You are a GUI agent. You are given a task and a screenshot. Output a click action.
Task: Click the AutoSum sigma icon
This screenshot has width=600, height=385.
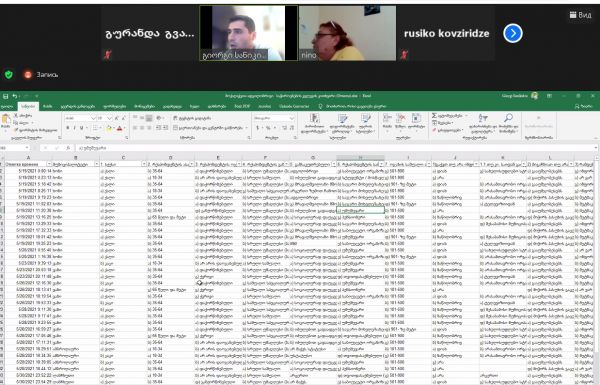(x=434, y=116)
